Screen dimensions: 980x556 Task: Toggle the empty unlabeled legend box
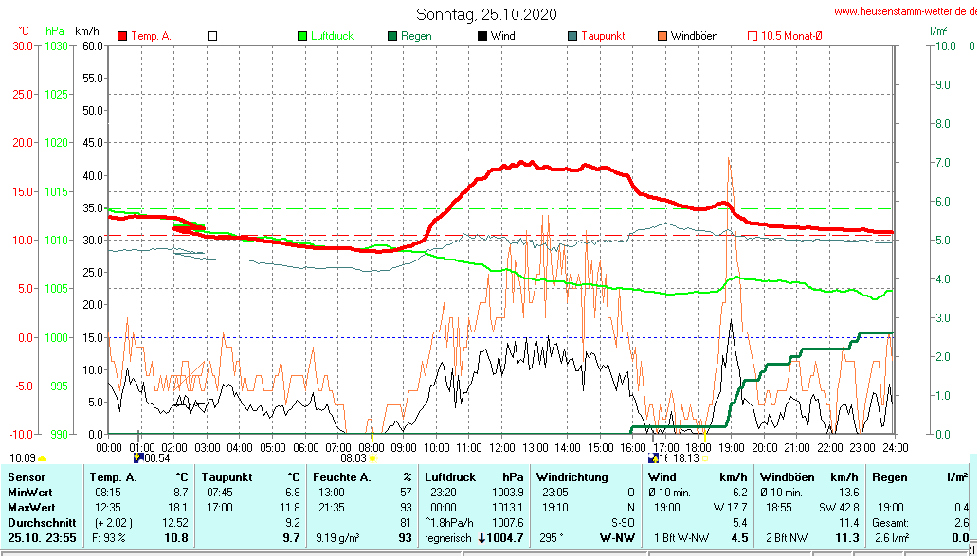point(212,36)
